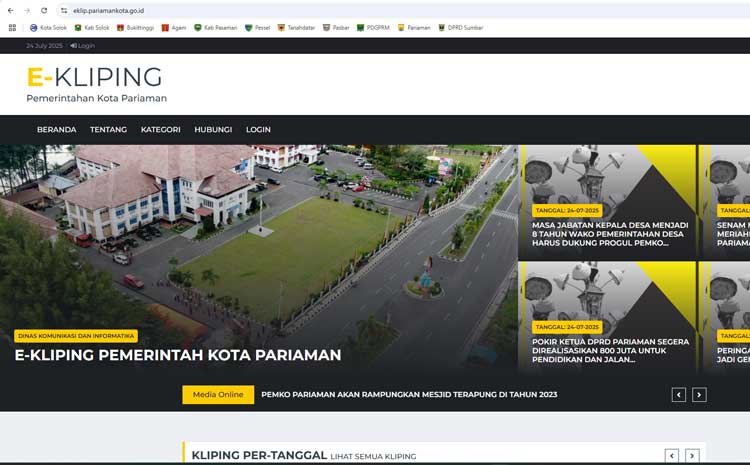Image resolution: width=750 pixels, height=465 pixels.
Task: Open the KATEGORI menu item
Action: (161, 130)
